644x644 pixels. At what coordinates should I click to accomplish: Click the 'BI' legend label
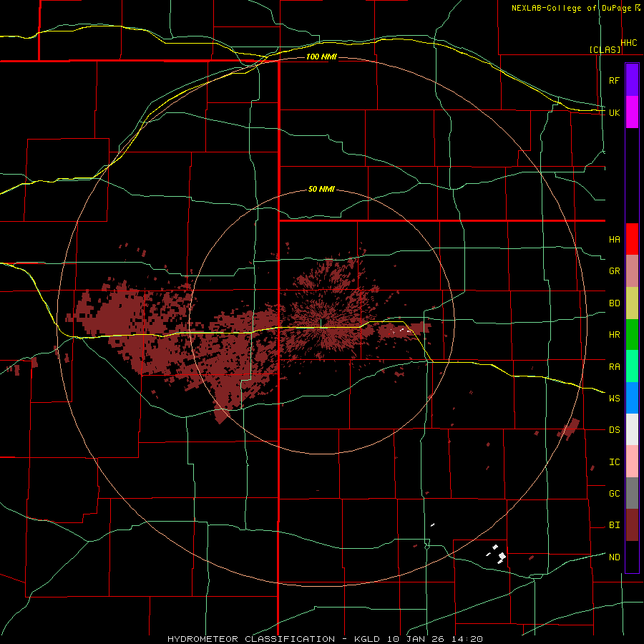click(614, 525)
